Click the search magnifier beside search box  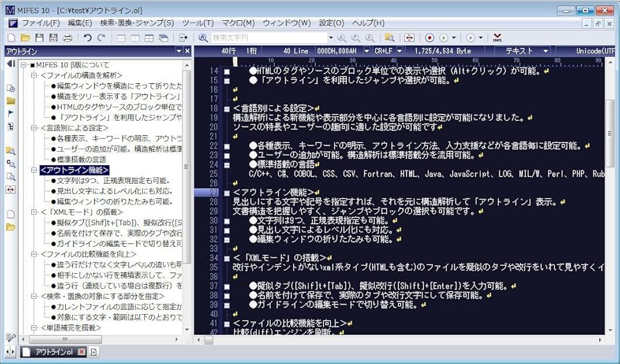coord(203,38)
